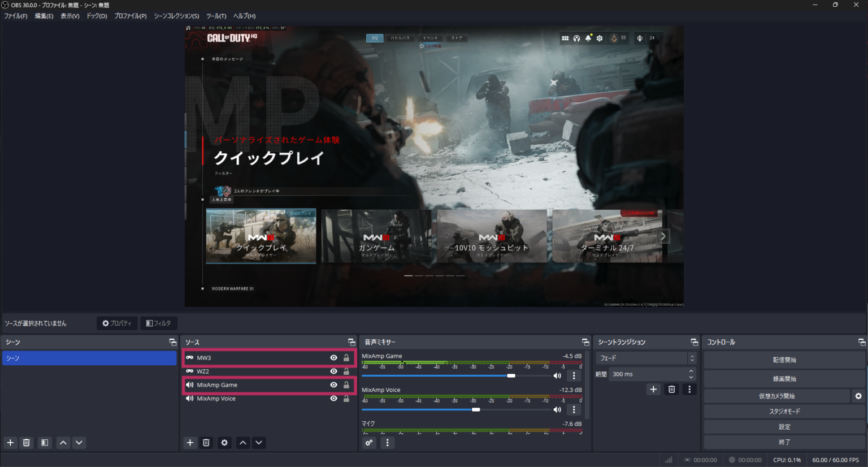Add a new scene with the plus icon
The image size is (868, 467).
(10, 443)
